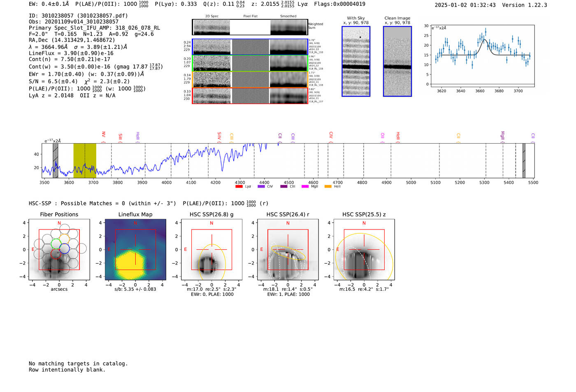
Task: Click the 'Pixel Flat' column header
Action: (x=250, y=16)
